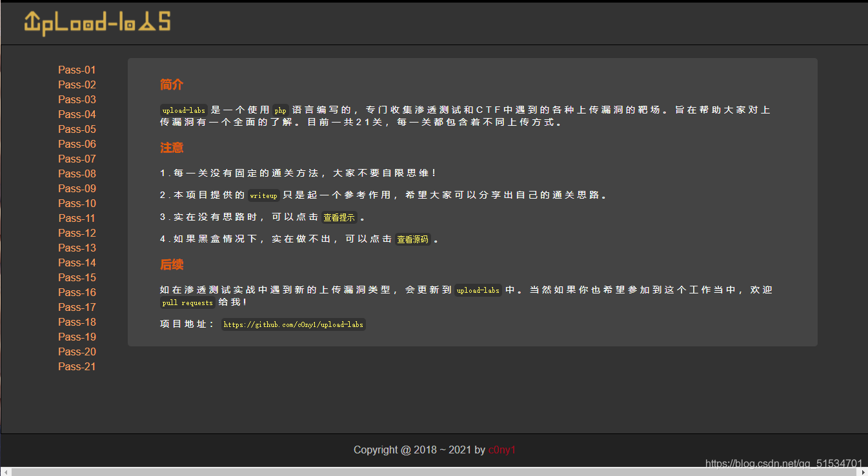Open the Pass-02 level

[x=77, y=84]
